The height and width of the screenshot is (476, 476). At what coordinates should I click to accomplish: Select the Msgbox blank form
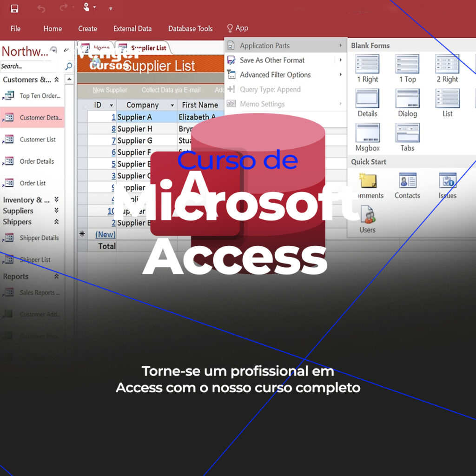coord(367,138)
